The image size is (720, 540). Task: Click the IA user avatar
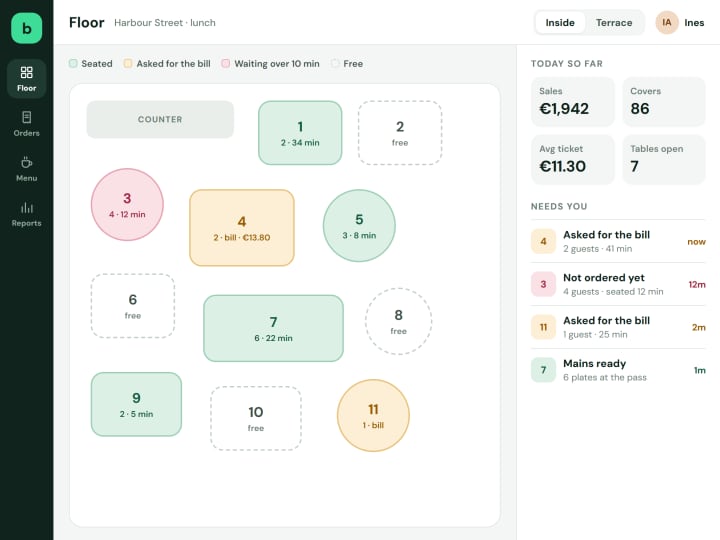[x=667, y=22]
